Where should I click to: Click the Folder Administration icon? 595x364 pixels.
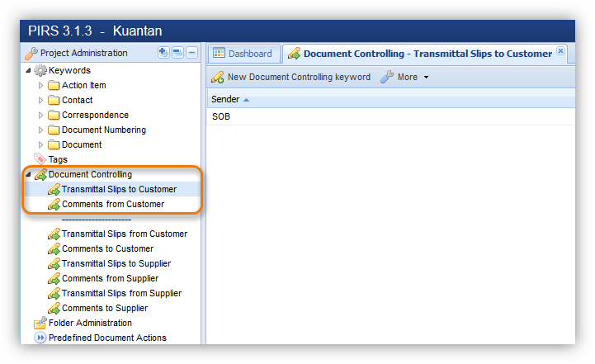coord(40,323)
